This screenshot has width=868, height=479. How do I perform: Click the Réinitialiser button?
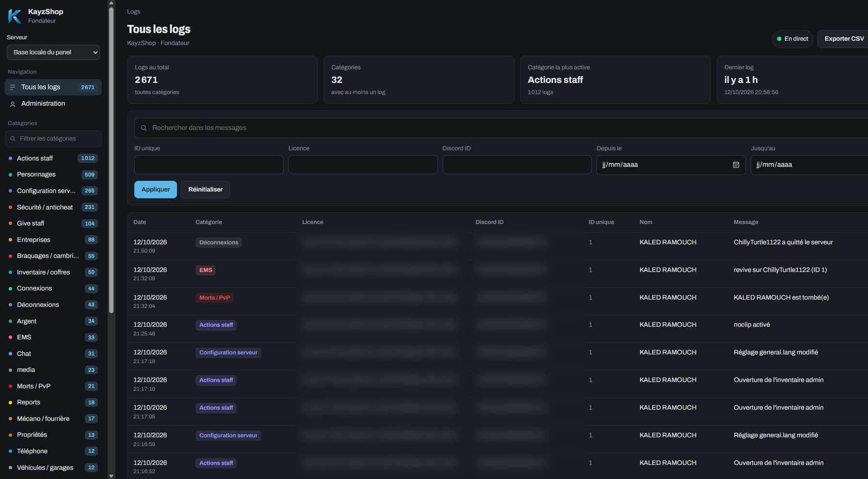[x=206, y=190]
